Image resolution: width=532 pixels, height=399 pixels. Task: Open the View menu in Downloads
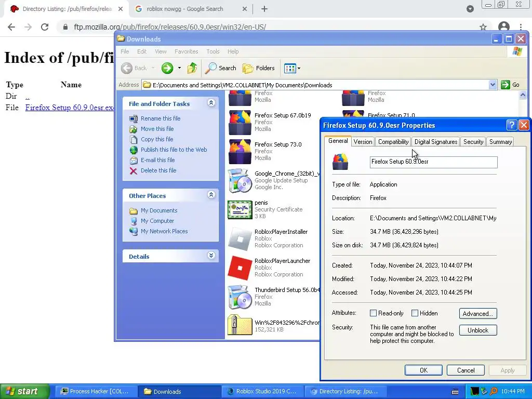(x=161, y=51)
